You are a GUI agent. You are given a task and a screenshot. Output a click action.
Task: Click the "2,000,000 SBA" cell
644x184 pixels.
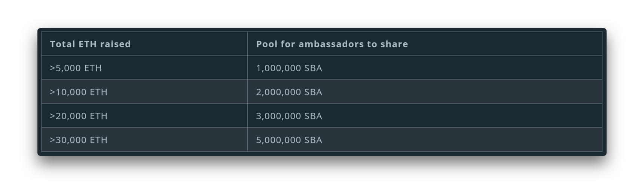pyautogui.click(x=289, y=92)
